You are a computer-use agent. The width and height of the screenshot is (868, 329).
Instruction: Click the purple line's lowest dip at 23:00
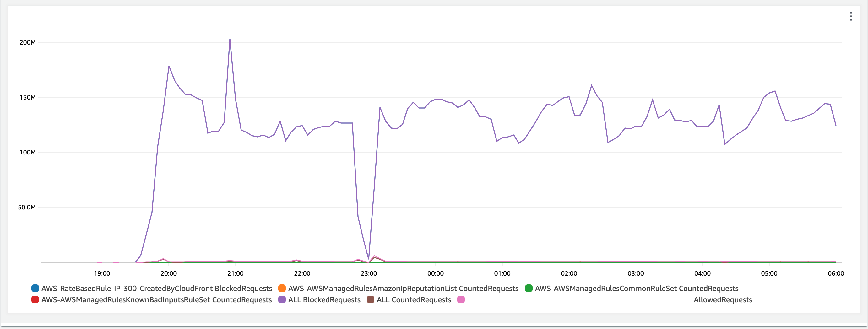(x=369, y=259)
